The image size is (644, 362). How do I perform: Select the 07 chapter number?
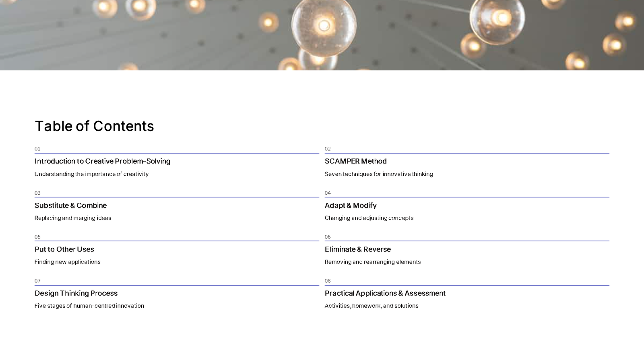37,280
